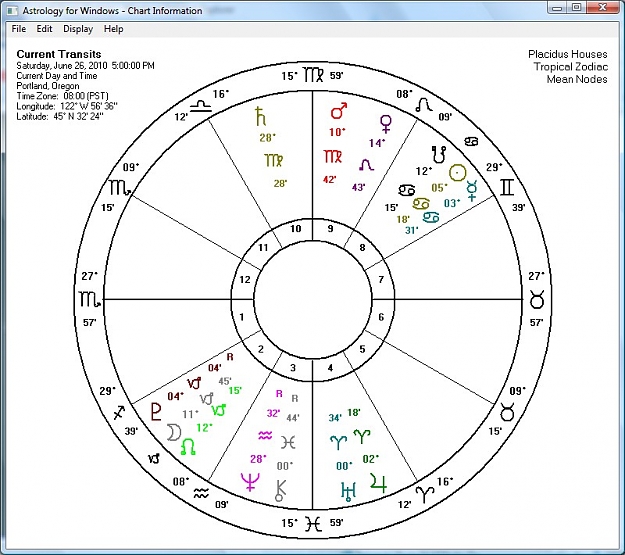Click the application icon in the title bar
The width and height of the screenshot is (625, 555).
pos(12,10)
